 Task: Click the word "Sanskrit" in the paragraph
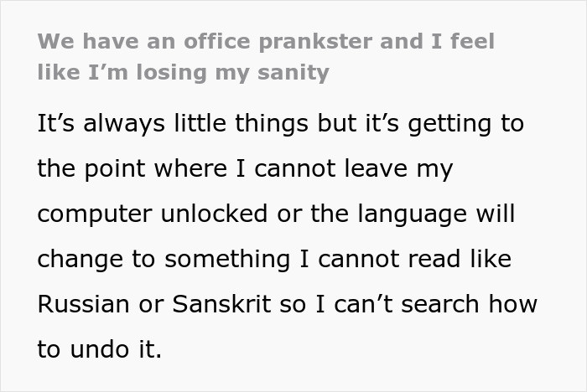coord(221,304)
